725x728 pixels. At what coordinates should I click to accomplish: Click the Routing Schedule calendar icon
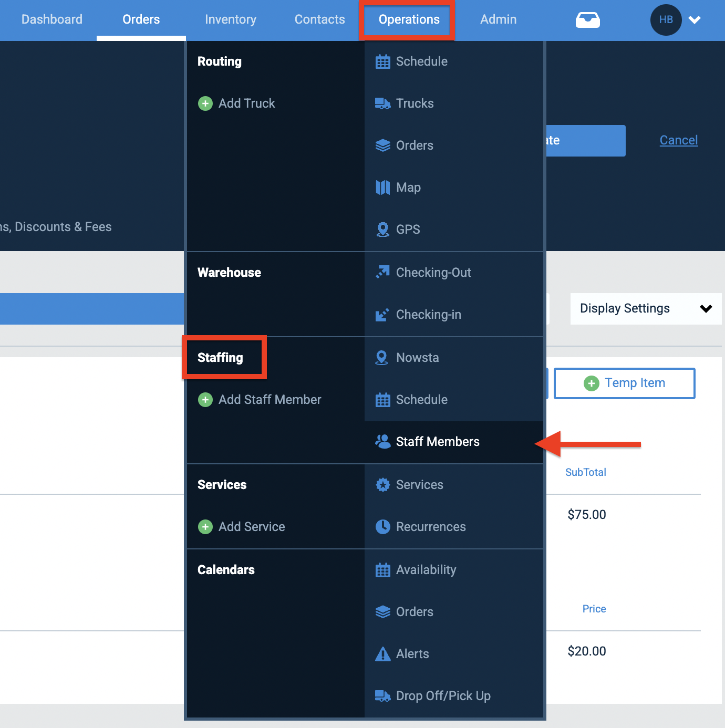pos(382,61)
